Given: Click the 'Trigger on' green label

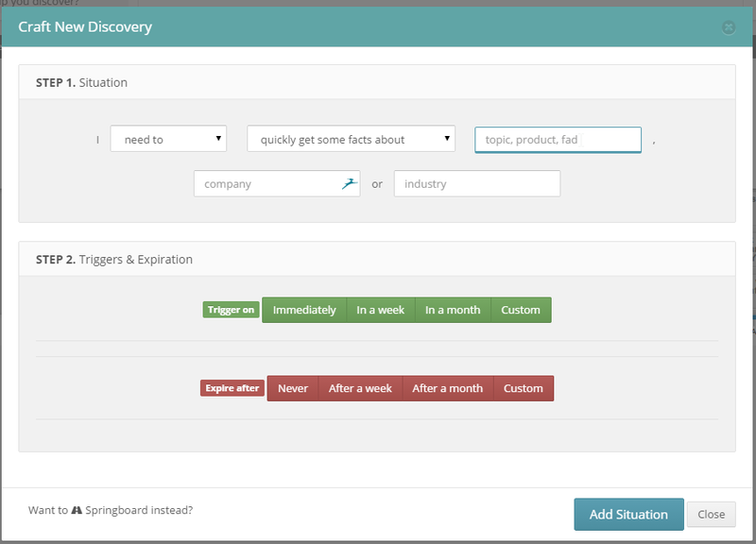Looking at the screenshot, I should coord(231,310).
